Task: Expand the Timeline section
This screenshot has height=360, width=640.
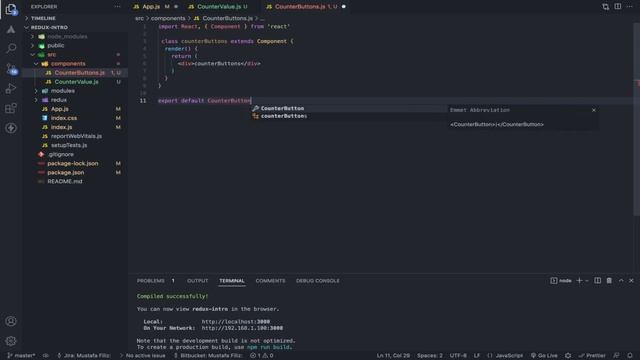Action: point(43,18)
